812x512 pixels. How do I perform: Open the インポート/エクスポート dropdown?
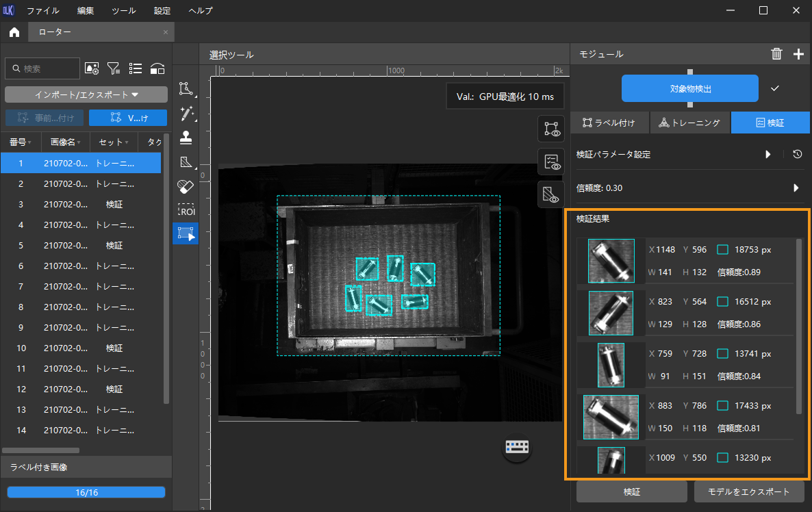click(x=86, y=94)
